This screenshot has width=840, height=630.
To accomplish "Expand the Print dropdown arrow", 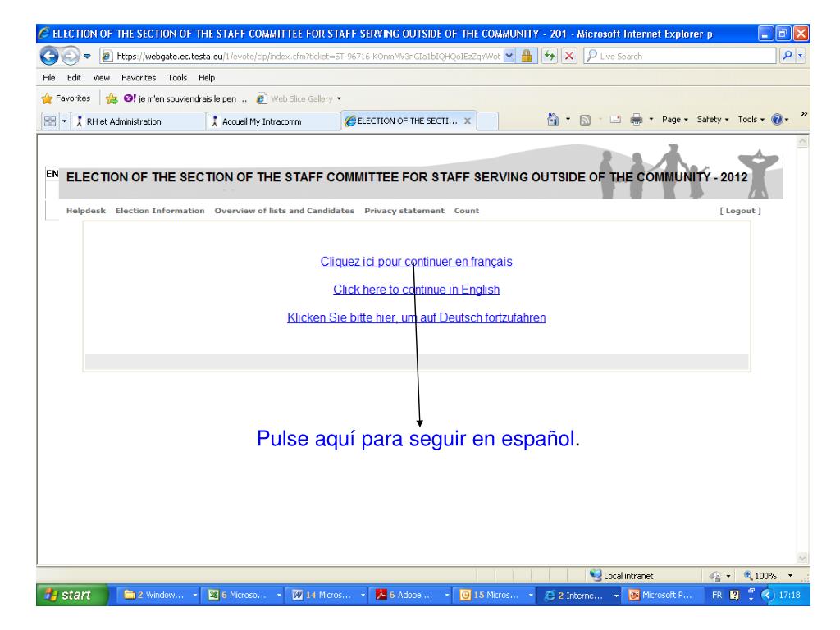I will tap(651, 120).
